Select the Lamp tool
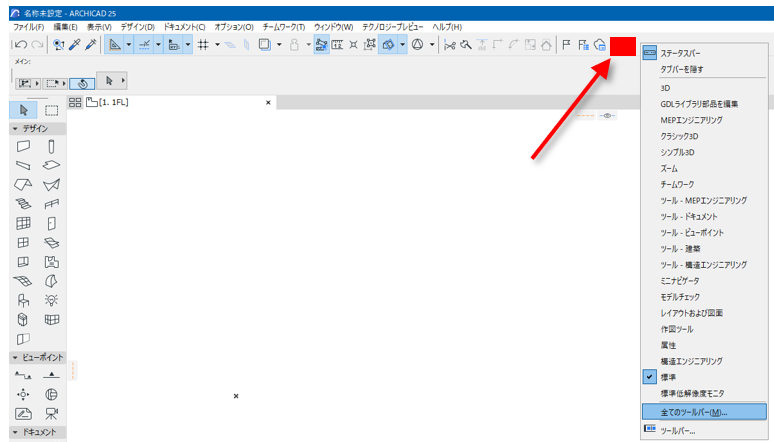Screen dimensions: 774x442 click(x=51, y=300)
